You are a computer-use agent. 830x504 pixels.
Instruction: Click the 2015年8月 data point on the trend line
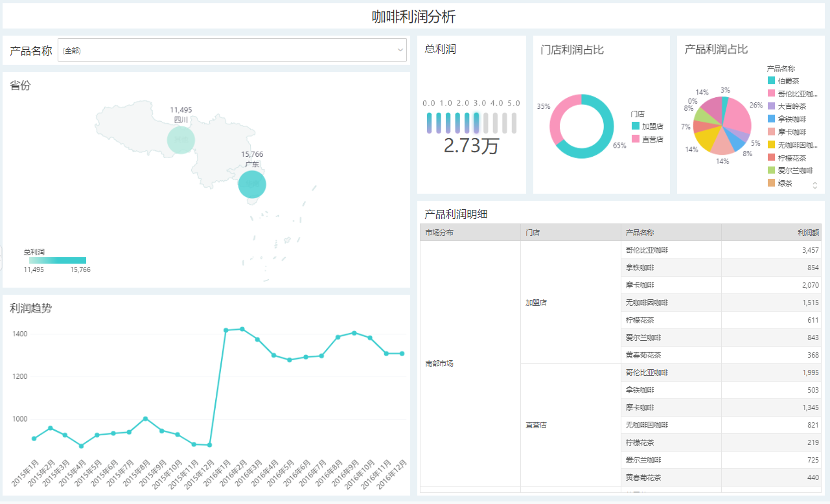(146, 418)
